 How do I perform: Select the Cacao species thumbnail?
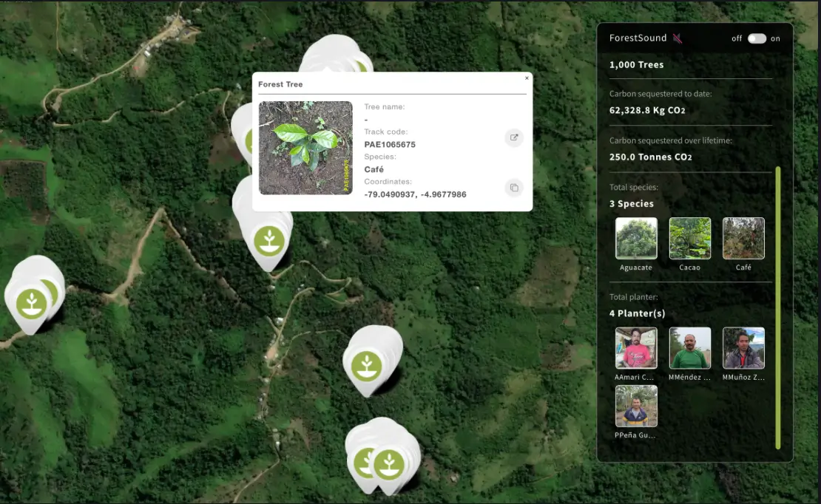[689, 237]
